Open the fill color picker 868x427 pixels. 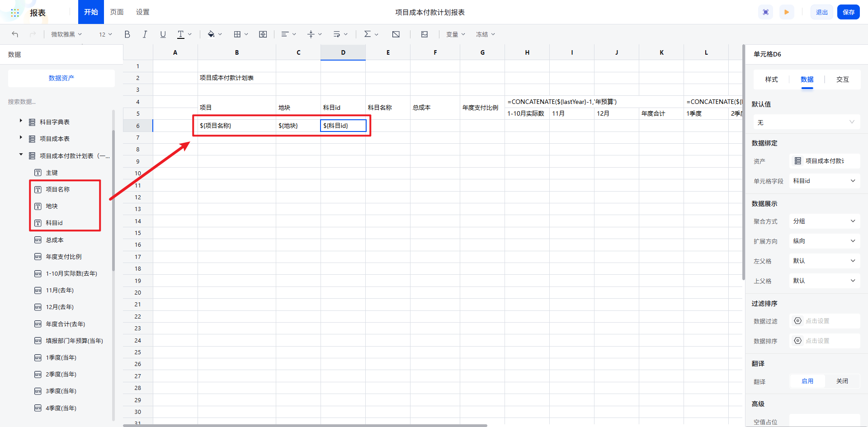click(x=211, y=34)
